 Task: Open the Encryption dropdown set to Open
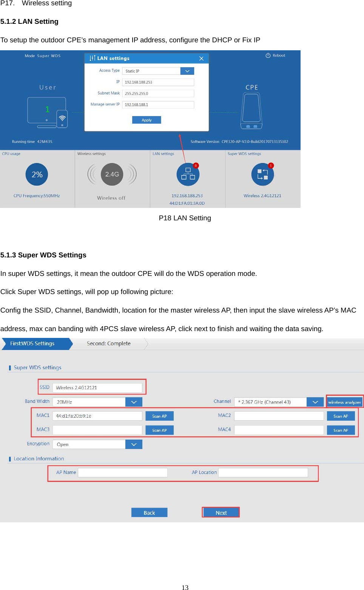pyautogui.click(x=134, y=444)
